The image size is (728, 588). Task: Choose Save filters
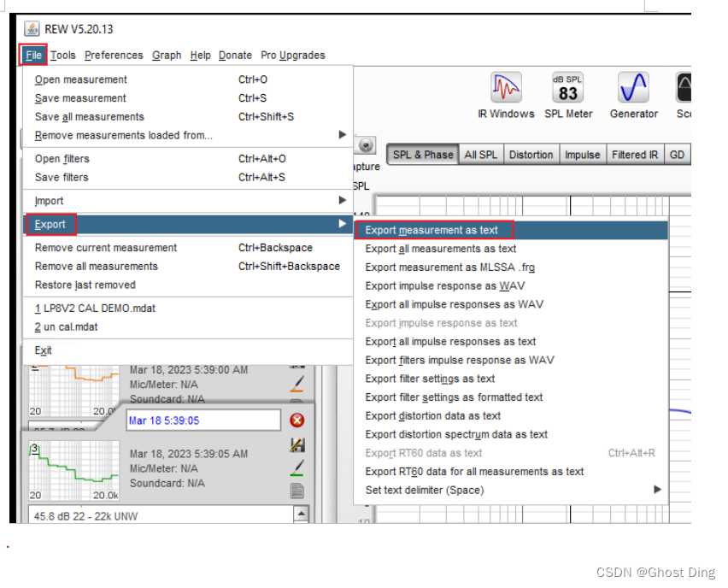(188, 178)
